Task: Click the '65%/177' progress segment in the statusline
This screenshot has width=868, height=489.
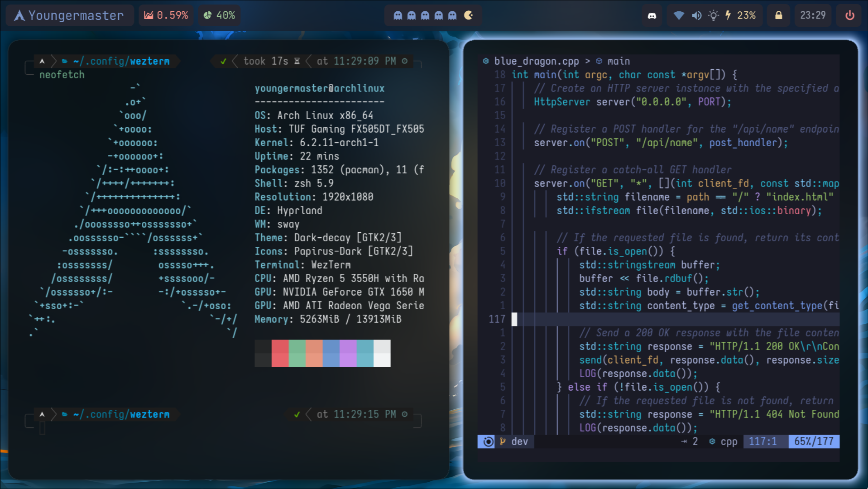Action: pos(814,441)
